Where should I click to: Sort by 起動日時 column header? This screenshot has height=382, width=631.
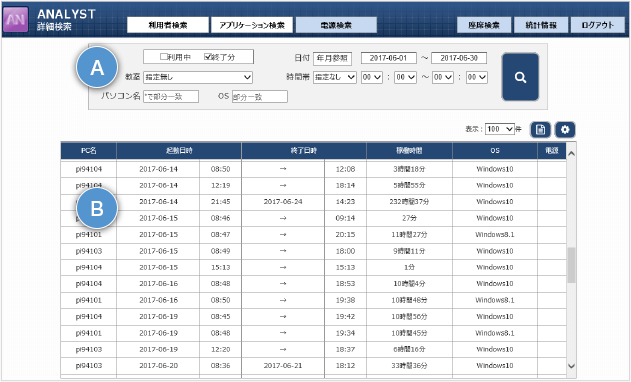179,151
